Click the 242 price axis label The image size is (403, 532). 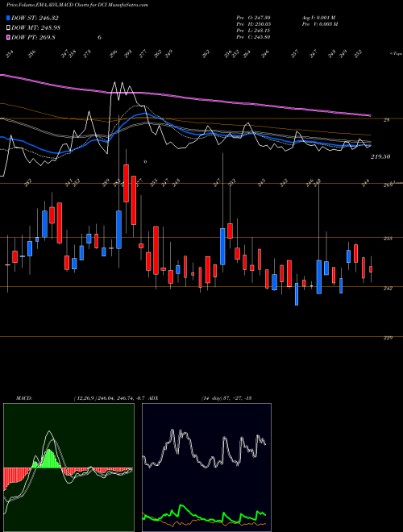tap(388, 288)
